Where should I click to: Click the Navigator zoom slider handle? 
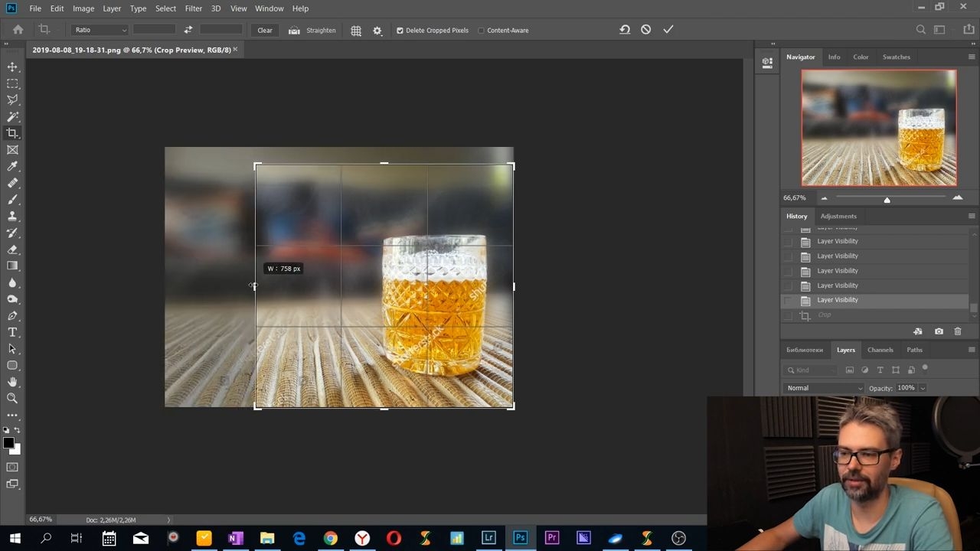[x=887, y=199]
